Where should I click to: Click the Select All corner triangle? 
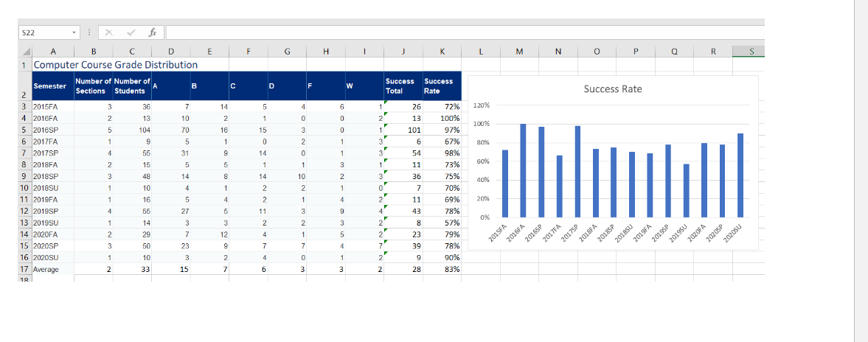pyautogui.click(x=26, y=52)
